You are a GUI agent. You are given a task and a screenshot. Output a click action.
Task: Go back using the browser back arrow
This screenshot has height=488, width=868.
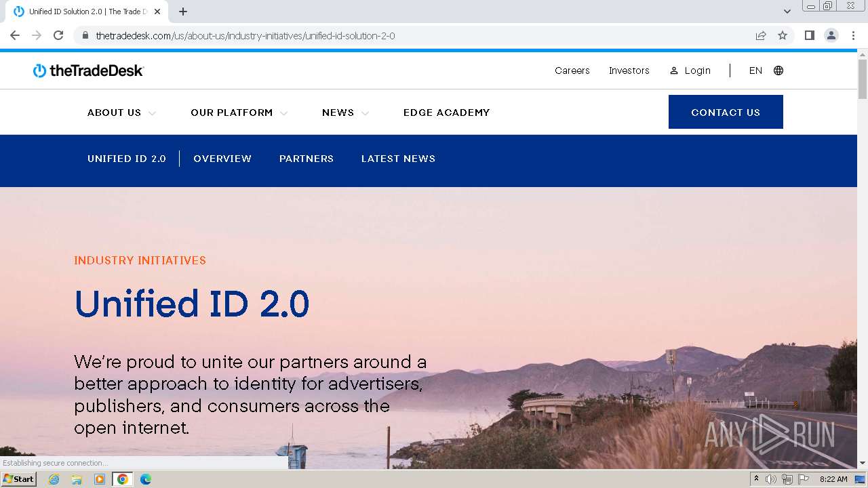pyautogui.click(x=15, y=35)
